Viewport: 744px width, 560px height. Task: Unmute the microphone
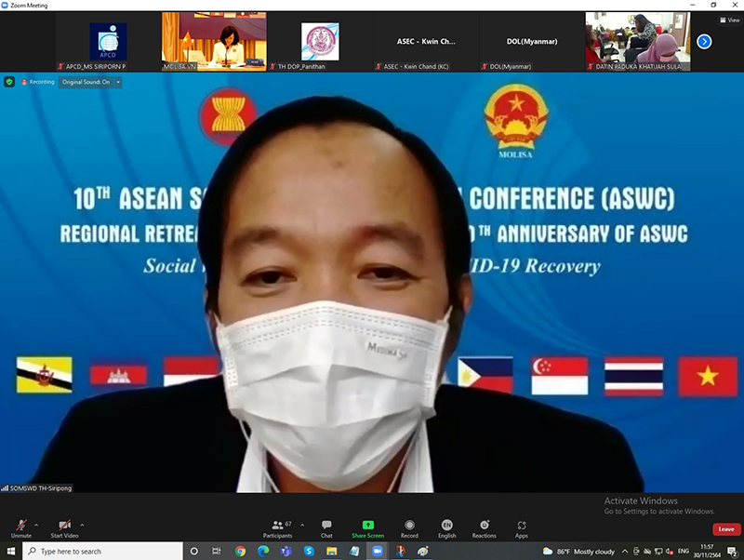(20, 528)
